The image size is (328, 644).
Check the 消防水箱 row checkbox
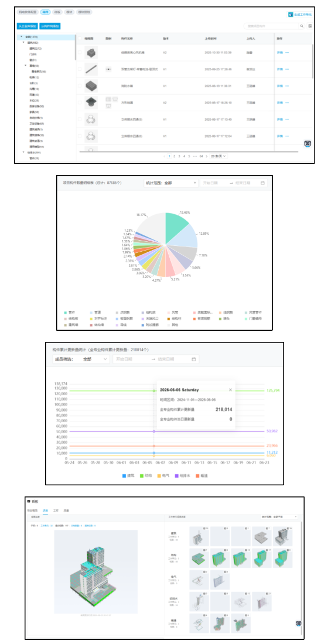80,86
